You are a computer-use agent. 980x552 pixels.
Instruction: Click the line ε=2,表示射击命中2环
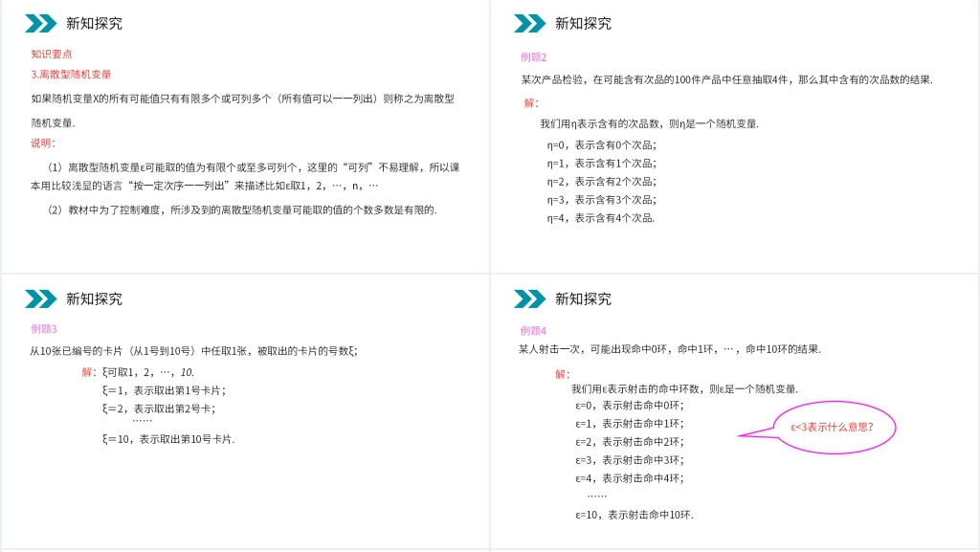630,442
